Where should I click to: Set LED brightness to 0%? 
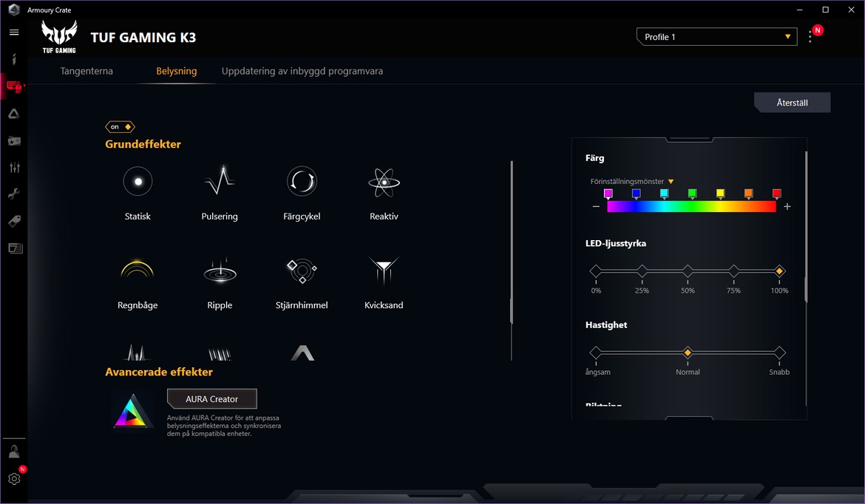pyautogui.click(x=596, y=270)
